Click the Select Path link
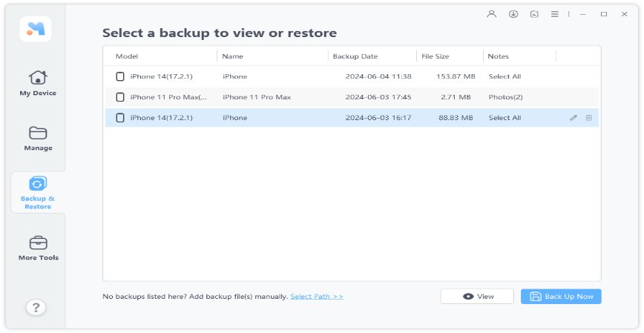The image size is (644, 333). (317, 297)
